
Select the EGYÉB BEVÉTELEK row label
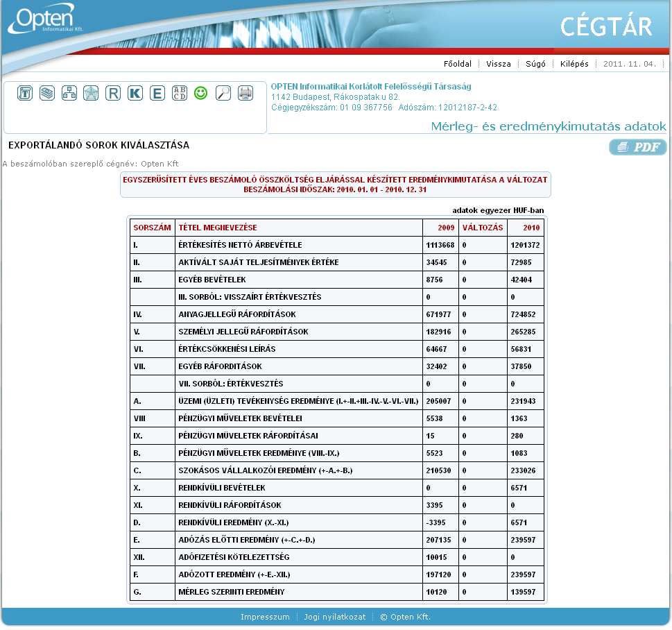tap(212, 280)
